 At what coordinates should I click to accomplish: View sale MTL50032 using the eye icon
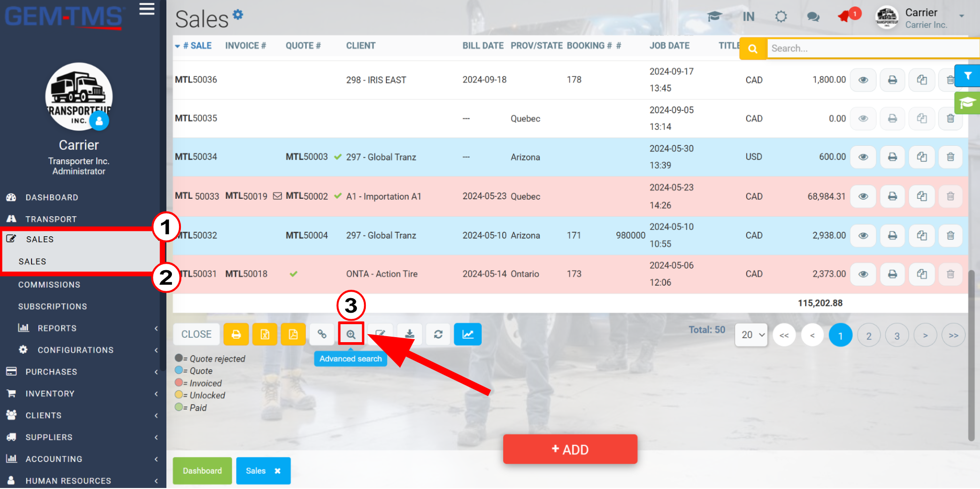point(863,235)
